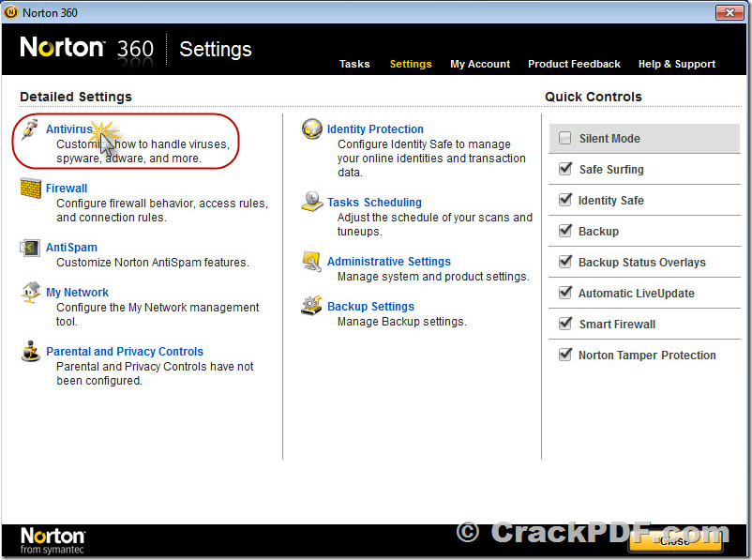Click the Antivirus syringe icon
This screenshot has height=560, width=752.
(x=30, y=129)
